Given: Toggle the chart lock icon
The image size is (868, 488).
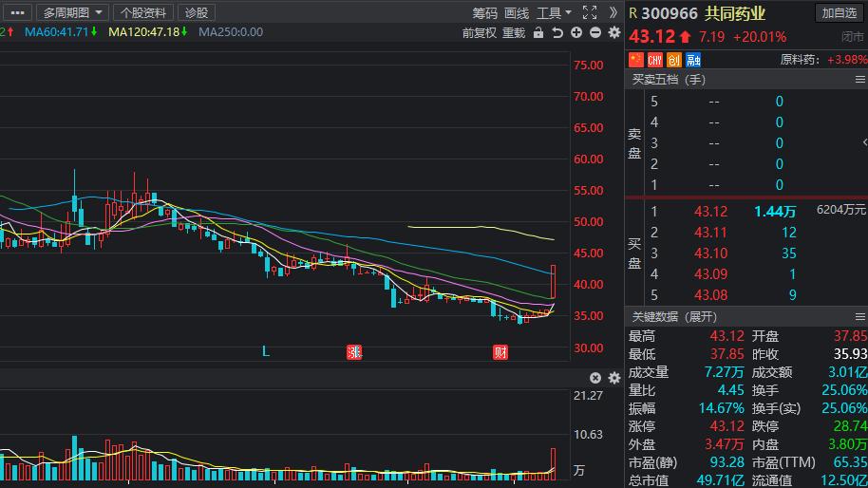Looking at the screenshot, I should [538, 32].
